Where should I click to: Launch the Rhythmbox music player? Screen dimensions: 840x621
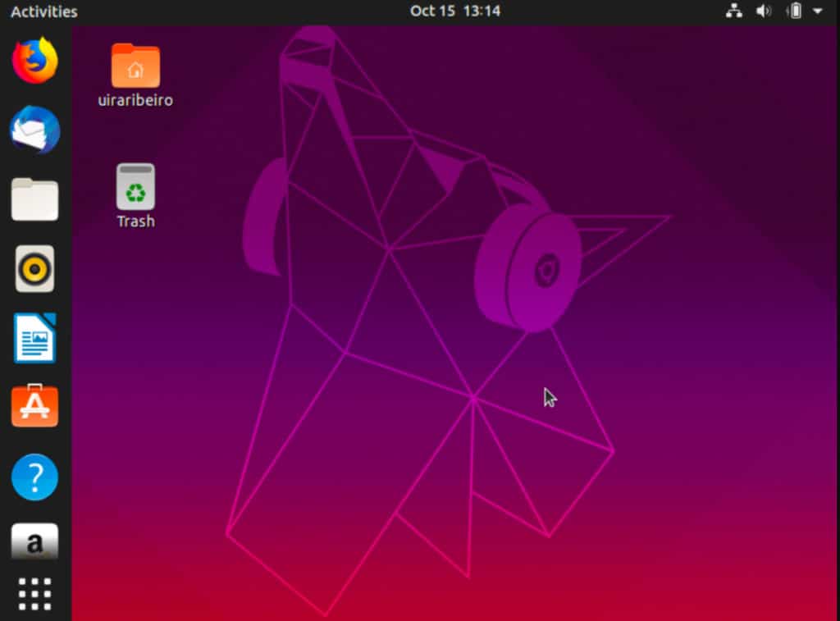34,268
